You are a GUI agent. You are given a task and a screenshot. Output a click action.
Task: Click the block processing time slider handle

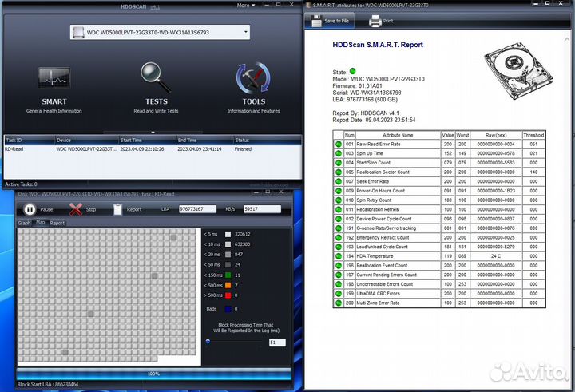(x=208, y=341)
